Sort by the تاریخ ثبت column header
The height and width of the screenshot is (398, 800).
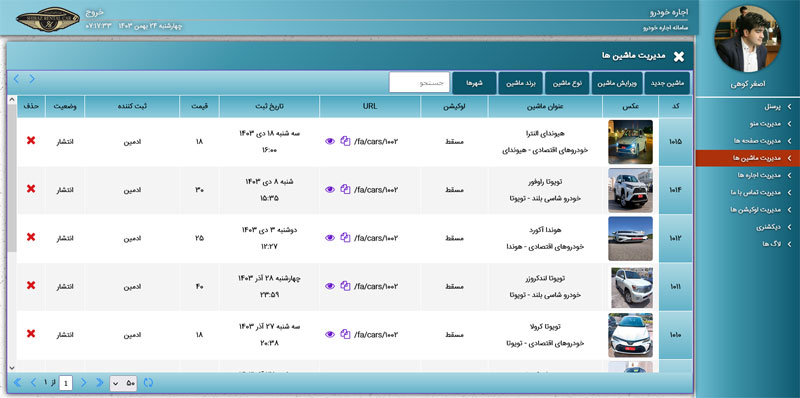click(x=269, y=106)
